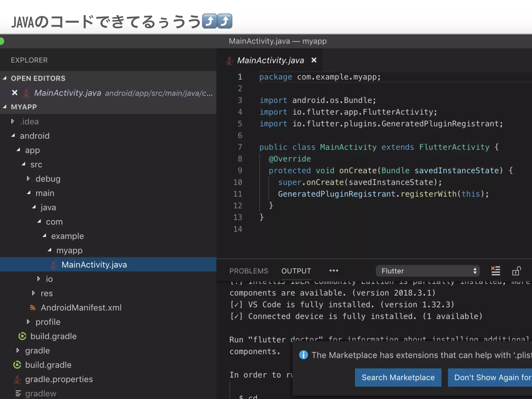Collapse the example folder arrow

[44, 236]
